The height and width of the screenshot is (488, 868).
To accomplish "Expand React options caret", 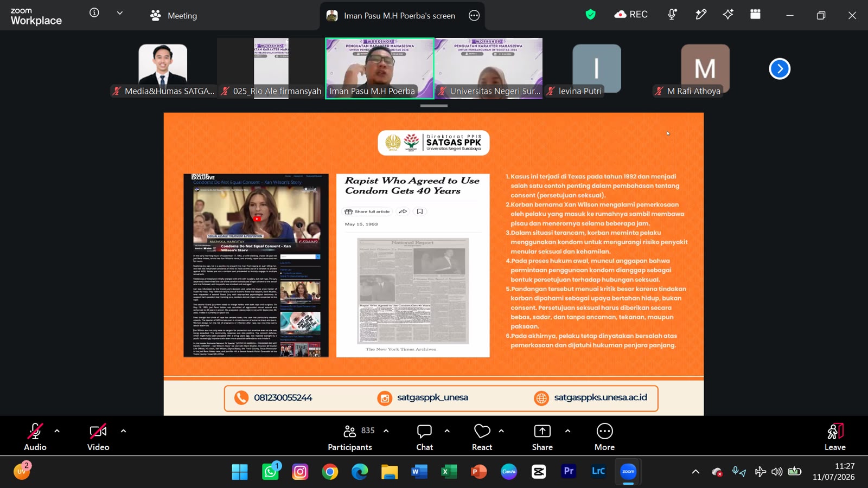I will (501, 432).
